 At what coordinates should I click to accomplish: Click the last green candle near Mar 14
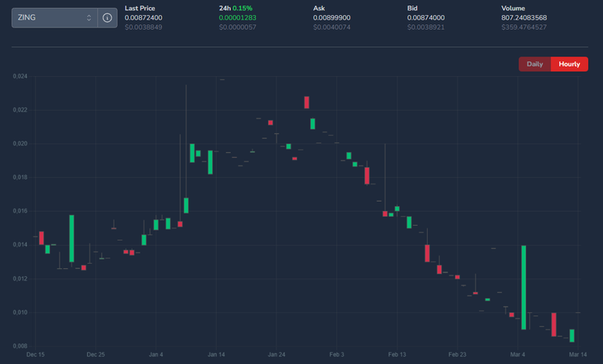tap(572, 336)
